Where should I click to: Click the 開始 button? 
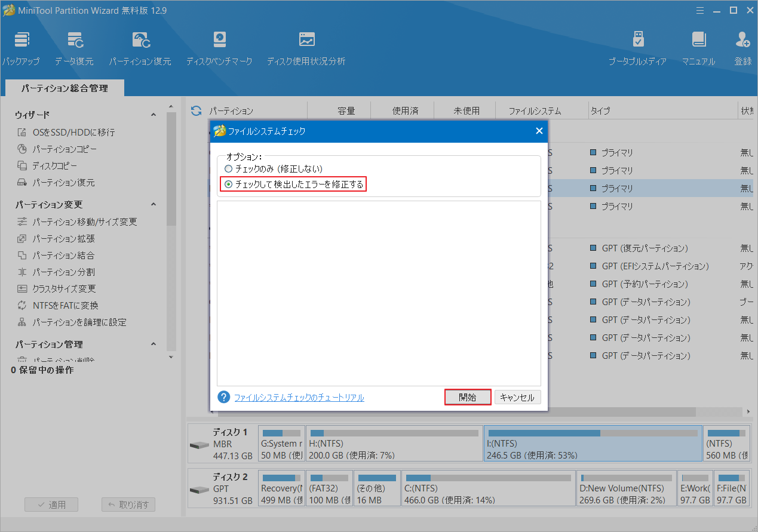click(x=468, y=397)
